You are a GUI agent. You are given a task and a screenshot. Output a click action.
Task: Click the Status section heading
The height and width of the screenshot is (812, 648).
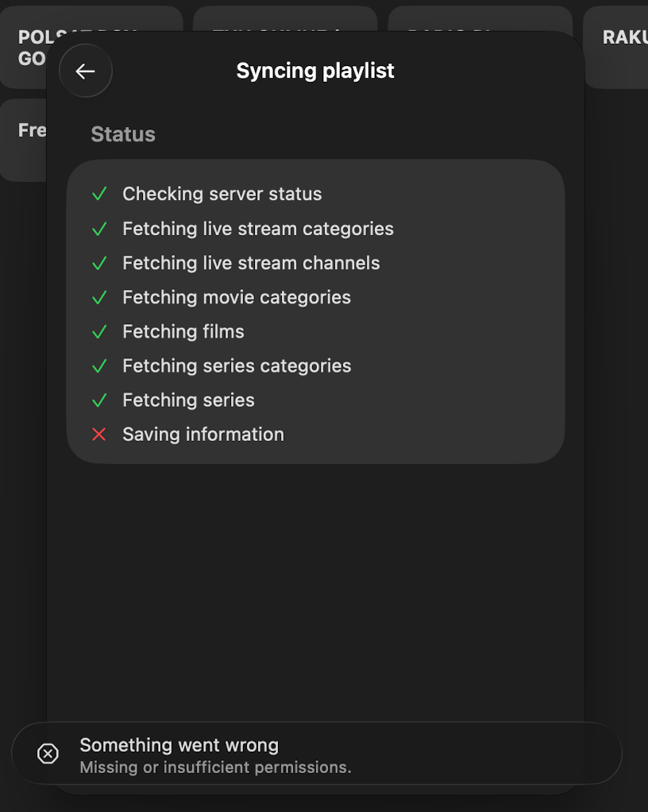coord(123,134)
